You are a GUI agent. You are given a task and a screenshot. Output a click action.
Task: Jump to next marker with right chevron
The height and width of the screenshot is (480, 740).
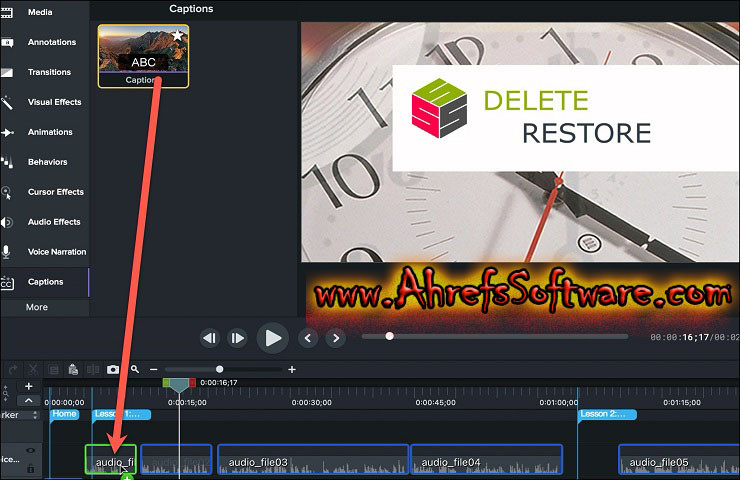click(x=336, y=338)
